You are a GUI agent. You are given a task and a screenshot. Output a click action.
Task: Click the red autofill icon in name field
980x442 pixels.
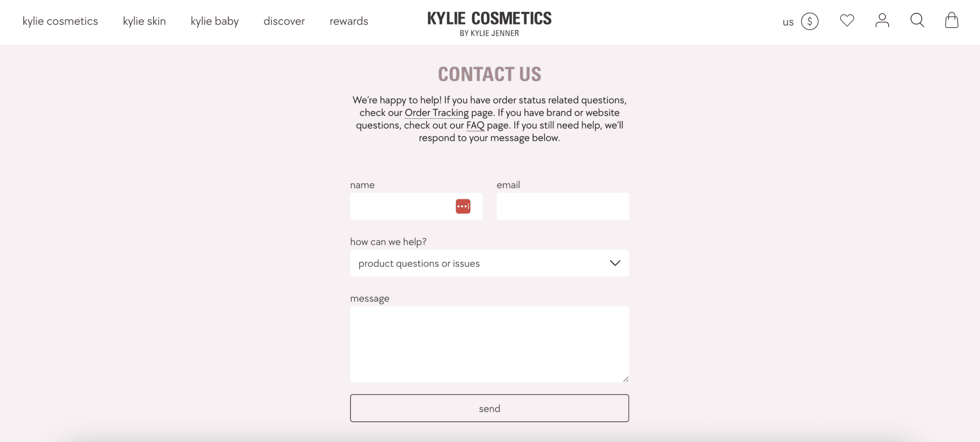tap(462, 206)
